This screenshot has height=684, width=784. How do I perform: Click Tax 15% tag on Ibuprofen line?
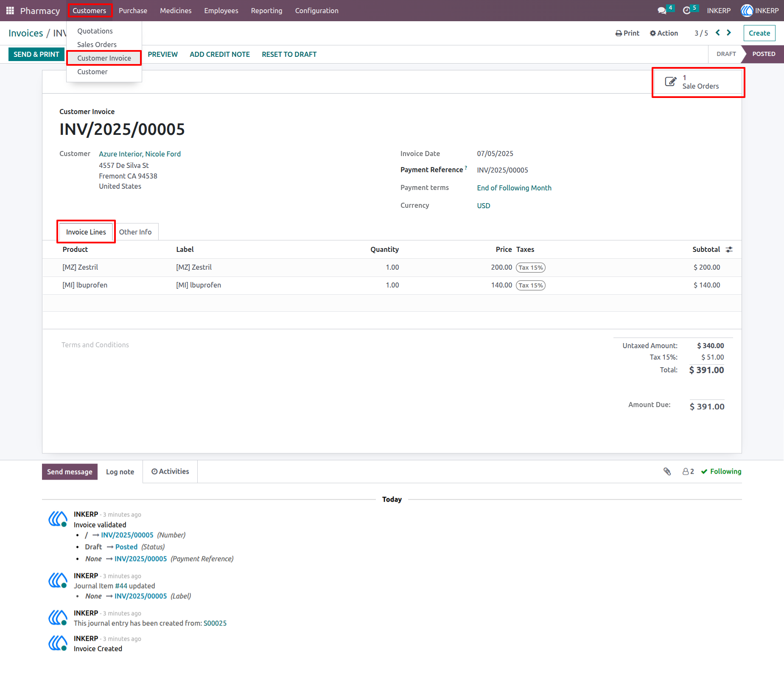click(531, 285)
